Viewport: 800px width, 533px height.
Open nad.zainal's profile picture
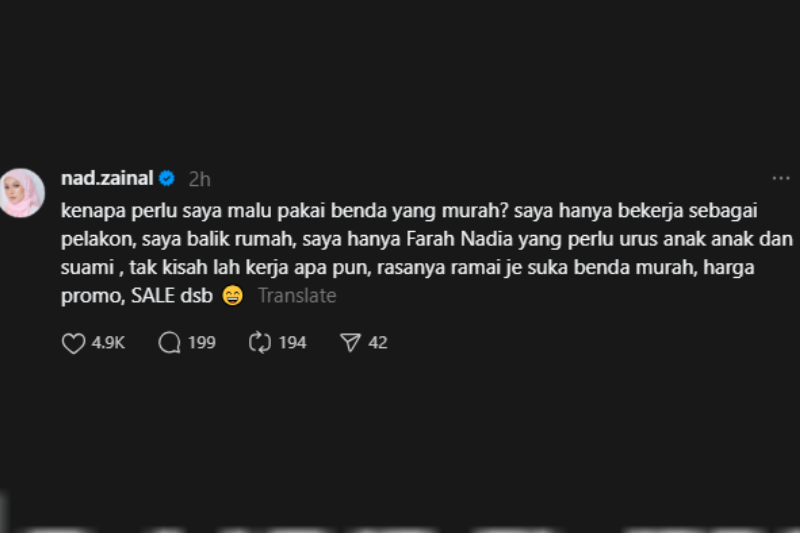coord(21,193)
